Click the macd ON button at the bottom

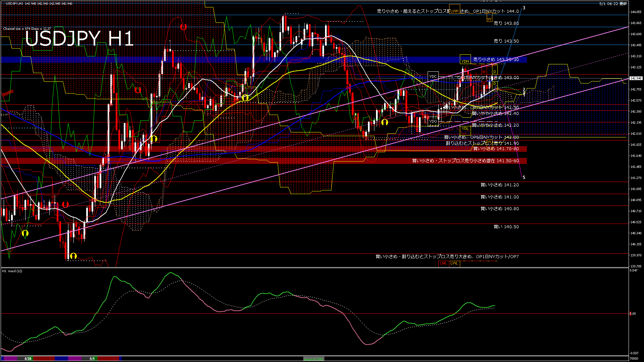tap(314, 359)
